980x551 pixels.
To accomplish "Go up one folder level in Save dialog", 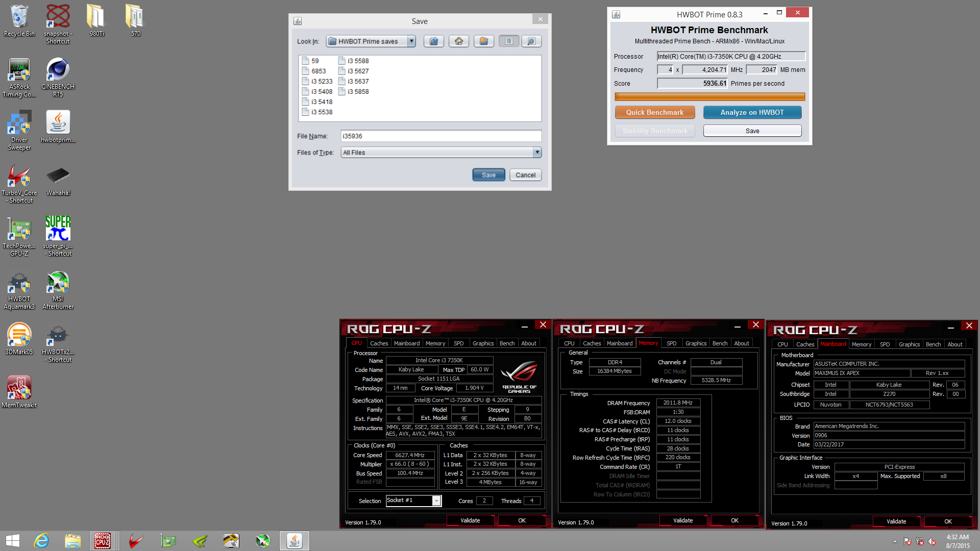I will [x=434, y=41].
